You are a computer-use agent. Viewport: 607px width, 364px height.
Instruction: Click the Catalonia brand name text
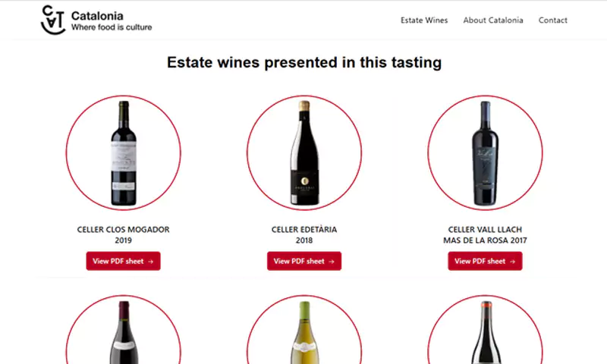click(x=97, y=16)
